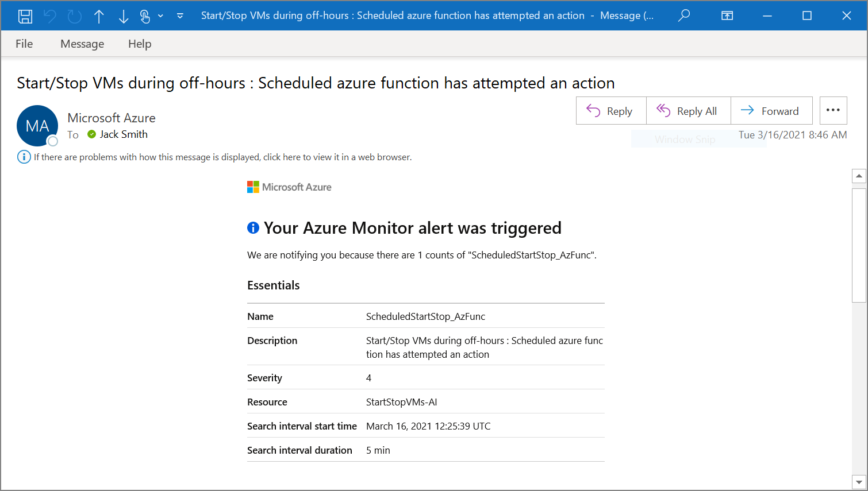Click recipient Jack Smith

pyautogui.click(x=123, y=134)
